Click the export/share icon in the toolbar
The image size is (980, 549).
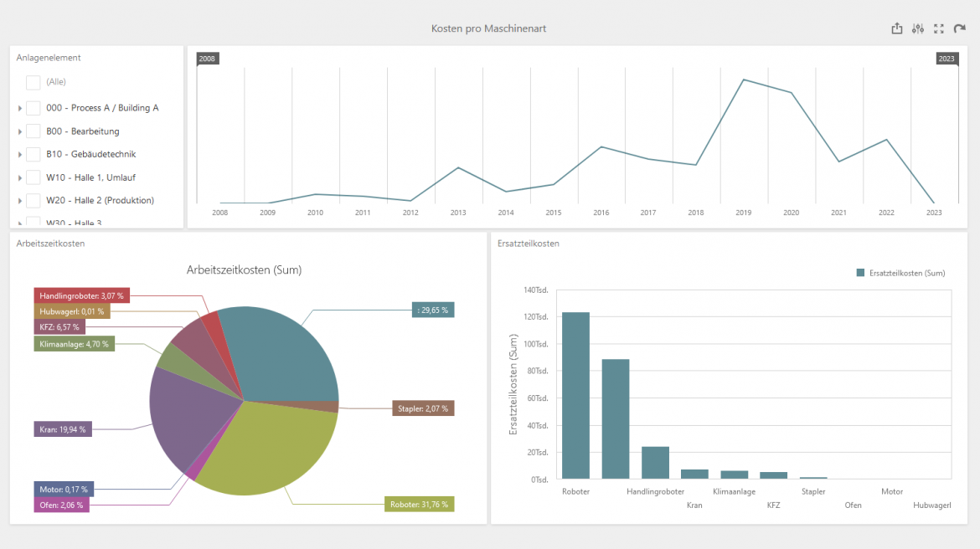[895, 28]
